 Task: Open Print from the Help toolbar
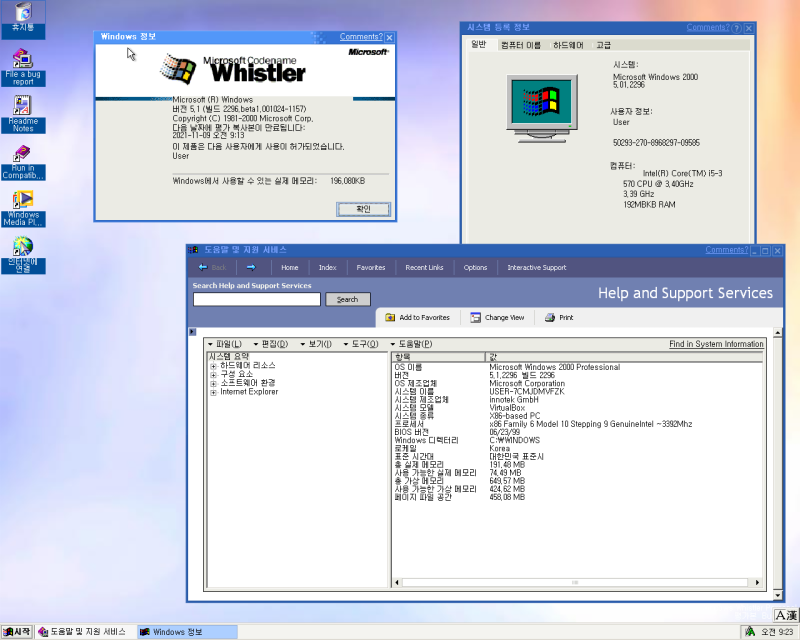pos(556,318)
